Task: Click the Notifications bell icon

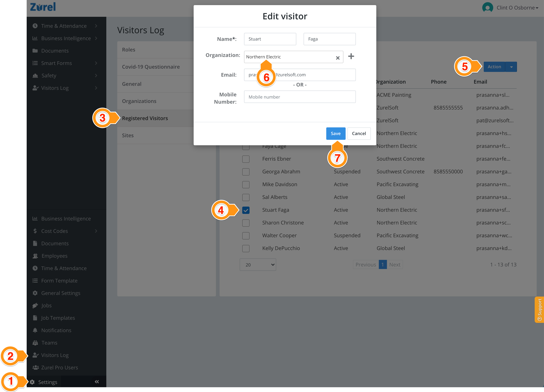Action: click(35, 330)
